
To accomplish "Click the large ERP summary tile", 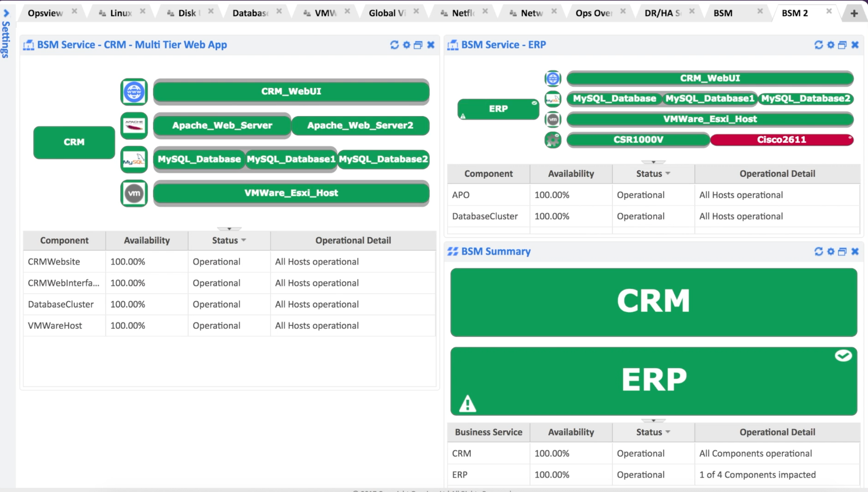I will [653, 381].
